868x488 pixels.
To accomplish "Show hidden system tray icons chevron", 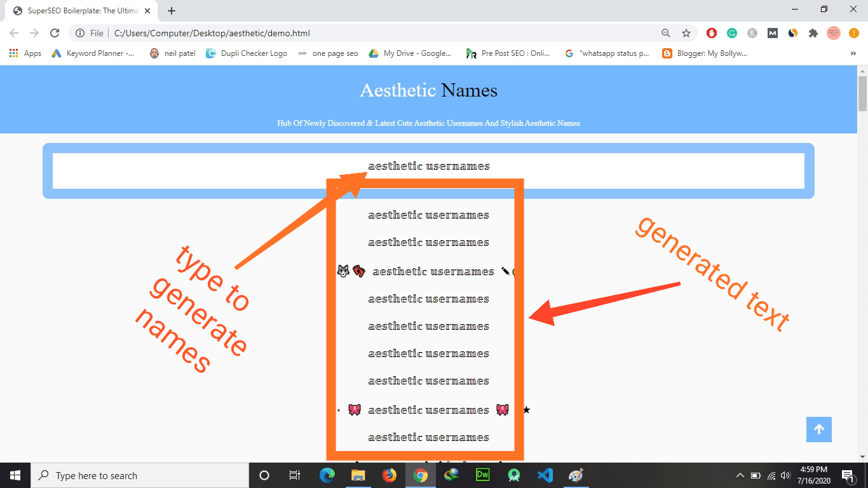I will tap(740, 475).
